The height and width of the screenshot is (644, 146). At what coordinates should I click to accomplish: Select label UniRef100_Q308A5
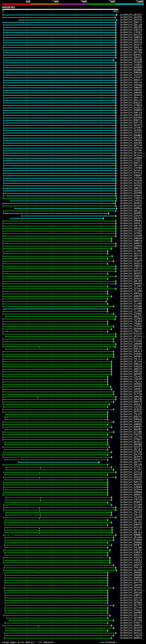click(x=131, y=236)
